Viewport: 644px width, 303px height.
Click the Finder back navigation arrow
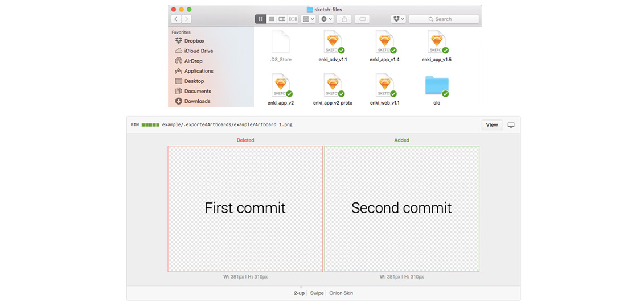click(x=176, y=19)
